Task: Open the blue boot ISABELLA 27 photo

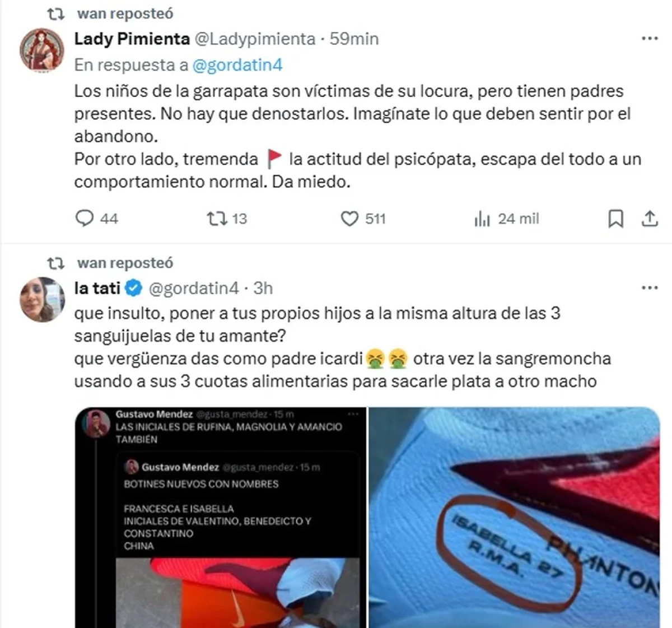Action: [514, 518]
